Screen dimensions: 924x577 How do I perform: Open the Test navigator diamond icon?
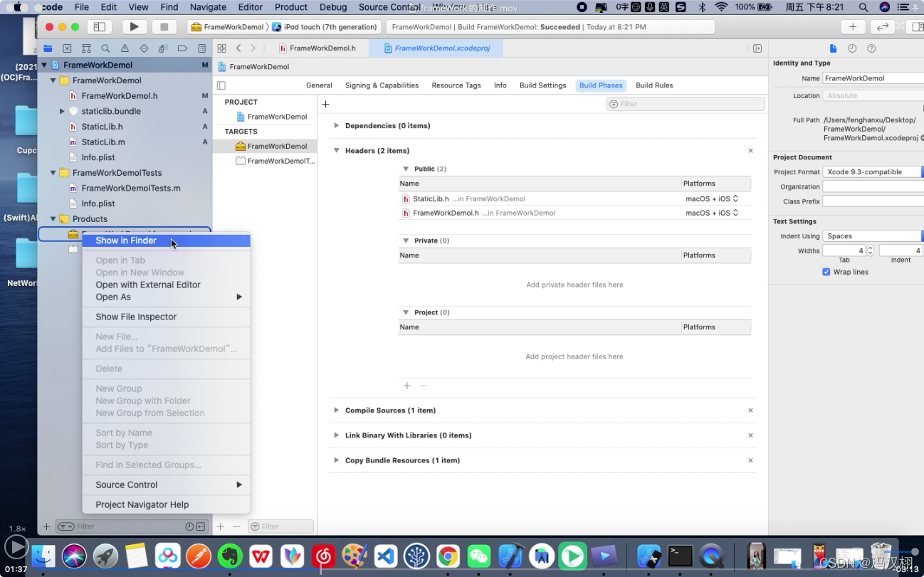tap(144, 48)
